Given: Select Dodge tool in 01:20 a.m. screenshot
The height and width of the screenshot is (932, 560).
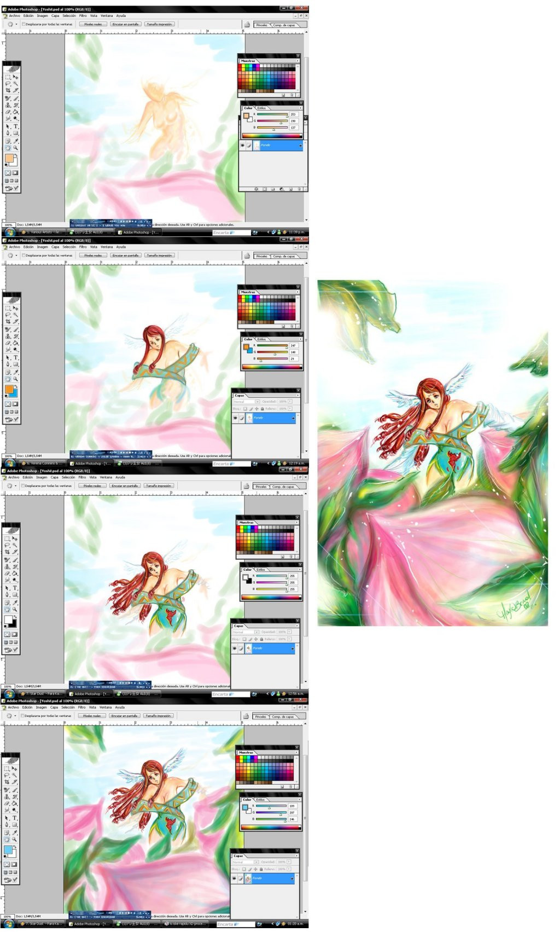Looking at the screenshot, I should click(15, 810).
